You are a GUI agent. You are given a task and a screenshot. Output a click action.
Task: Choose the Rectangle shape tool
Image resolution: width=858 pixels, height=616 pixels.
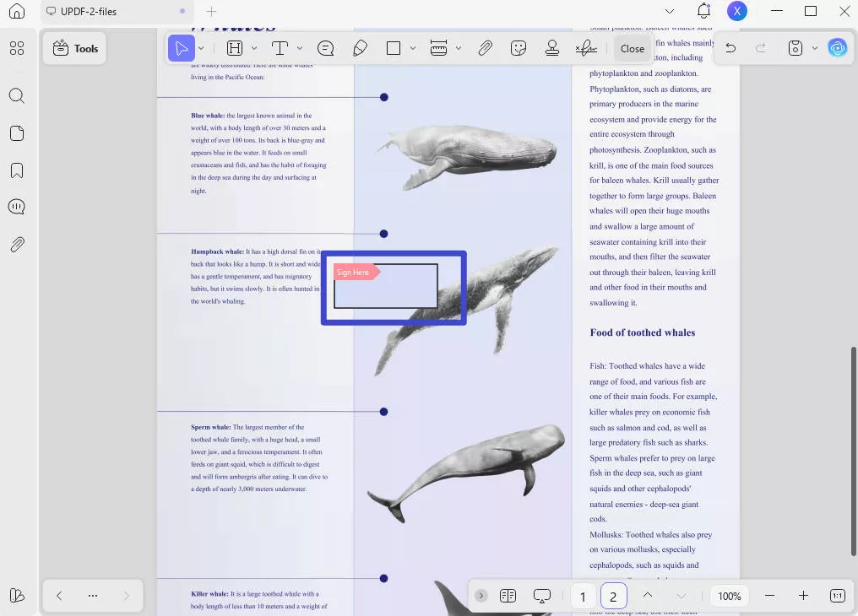[x=394, y=48]
